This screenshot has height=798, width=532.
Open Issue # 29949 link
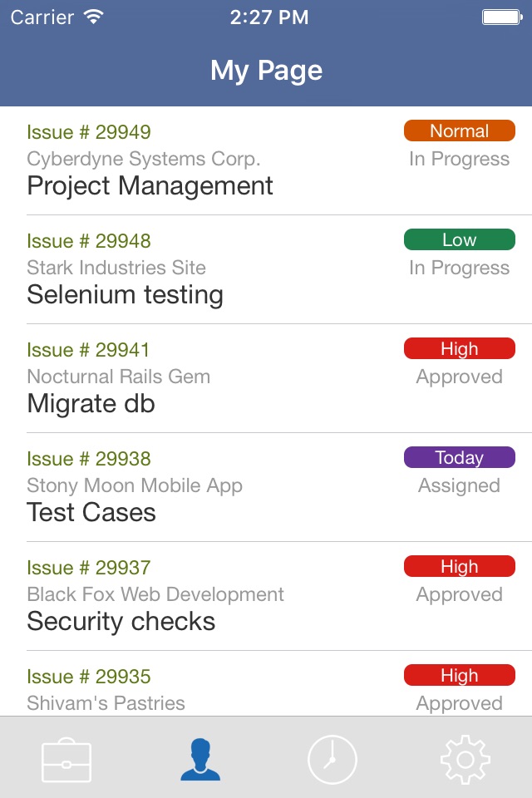(x=89, y=132)
